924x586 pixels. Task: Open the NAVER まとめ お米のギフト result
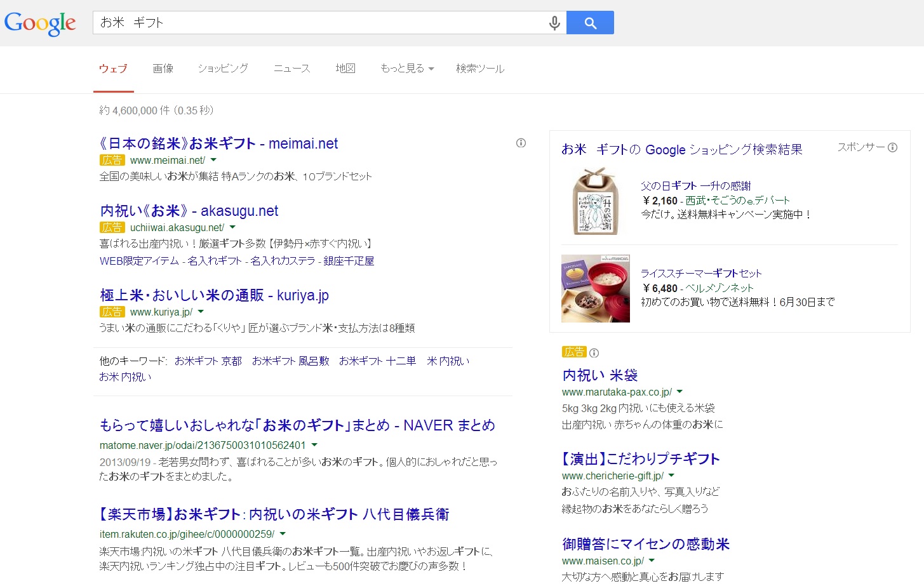pyautogui.click(x=297, y=425)
